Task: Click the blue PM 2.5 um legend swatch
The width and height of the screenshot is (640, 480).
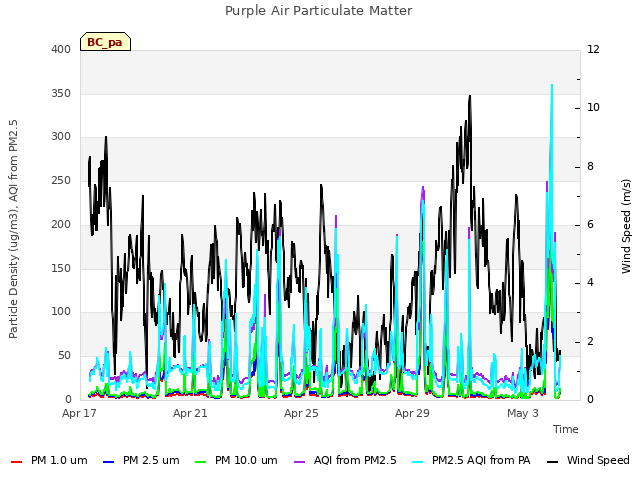Action: point(109,462)
